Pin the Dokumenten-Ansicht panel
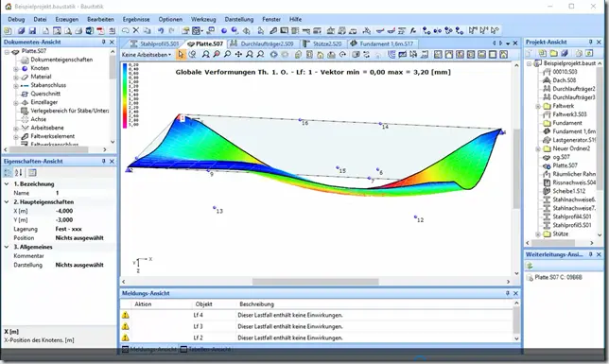Screen dimensions: 609x364 click(x=104, y=42)
